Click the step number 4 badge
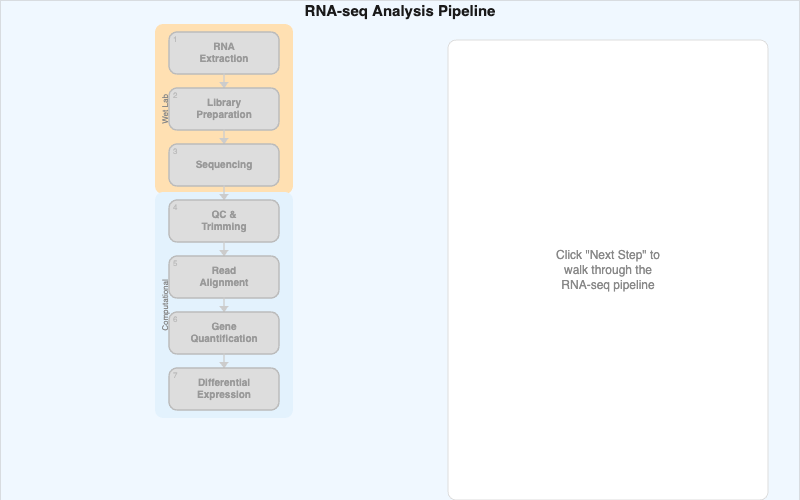The width and height of the screenshot is (800, 500). click(x=175, y=208)
